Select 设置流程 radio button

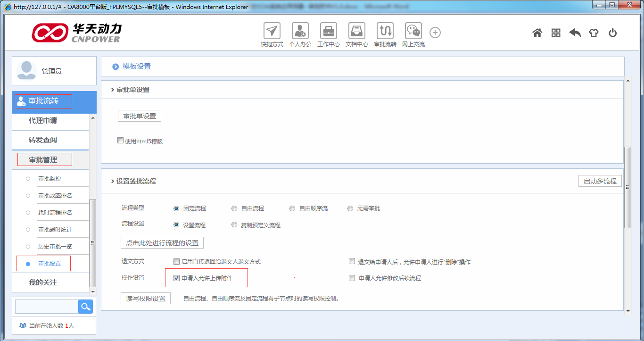176,225
